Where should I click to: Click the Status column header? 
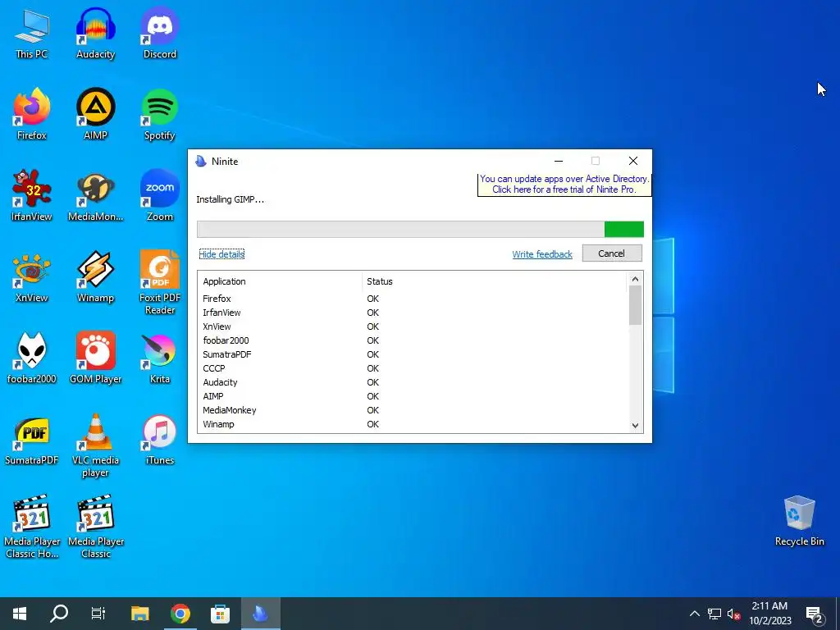(x=493, y=281)
